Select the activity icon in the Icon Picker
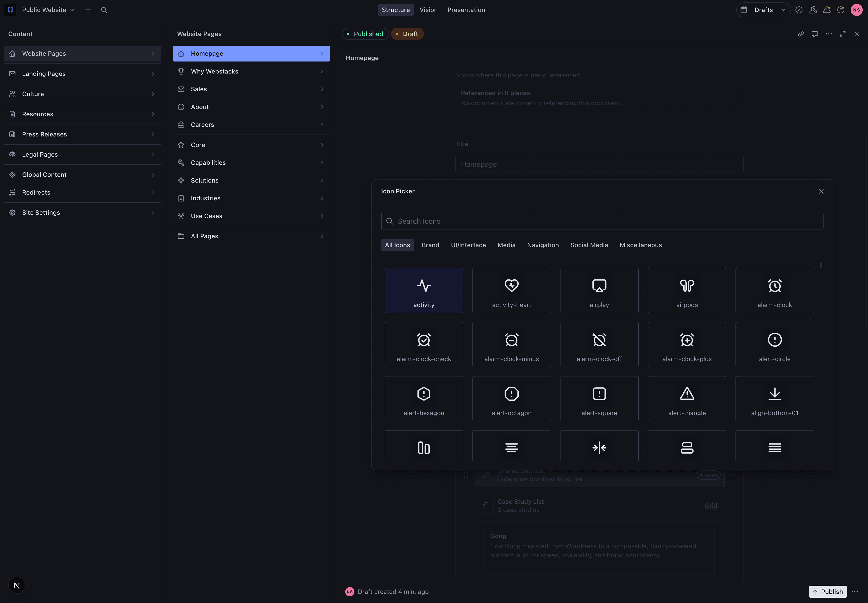Screen dimensions: 868x603 tap(423, 290)
